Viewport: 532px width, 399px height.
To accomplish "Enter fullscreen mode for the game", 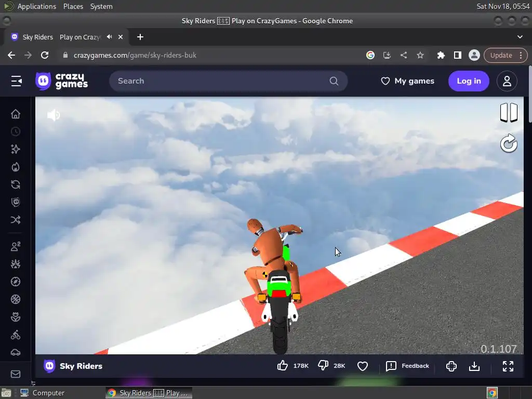I will pos(508,366).
